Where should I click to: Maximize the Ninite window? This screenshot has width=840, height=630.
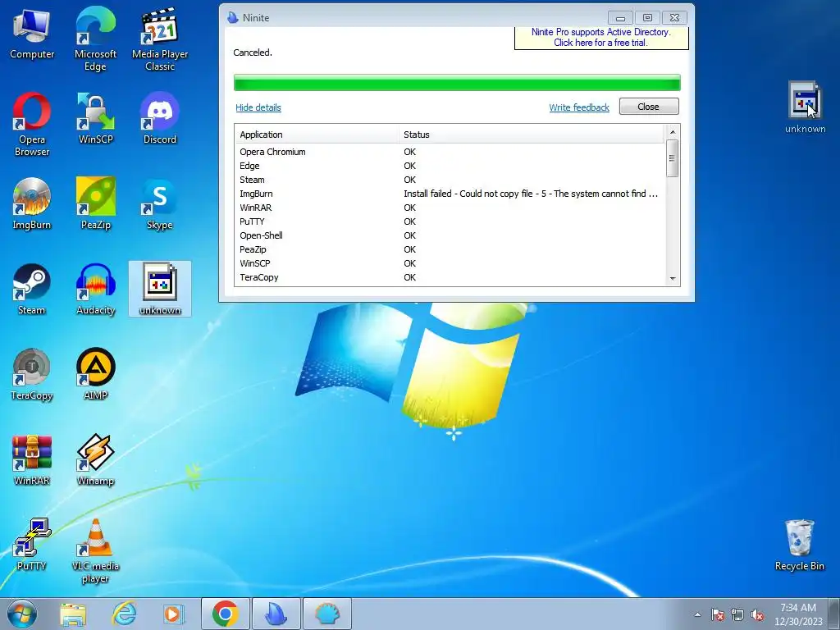point(647,18)
